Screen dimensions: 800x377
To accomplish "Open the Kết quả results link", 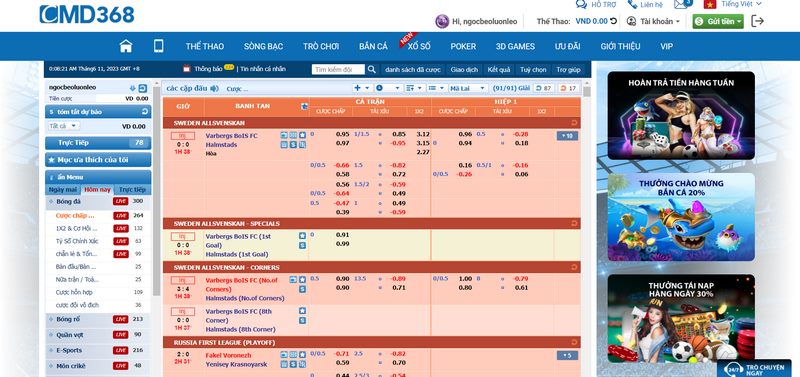I will point(498,69).
